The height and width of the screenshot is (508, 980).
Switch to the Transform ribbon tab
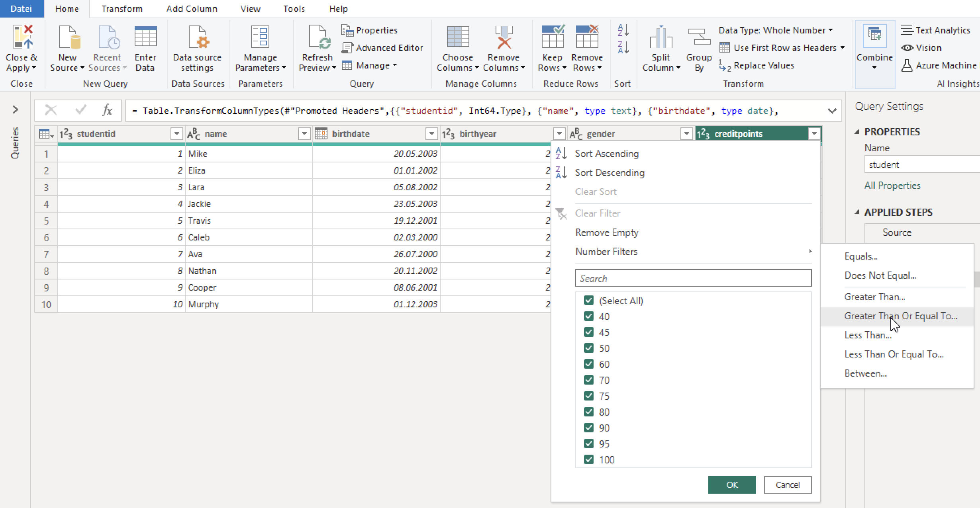[x=122, y=8]
